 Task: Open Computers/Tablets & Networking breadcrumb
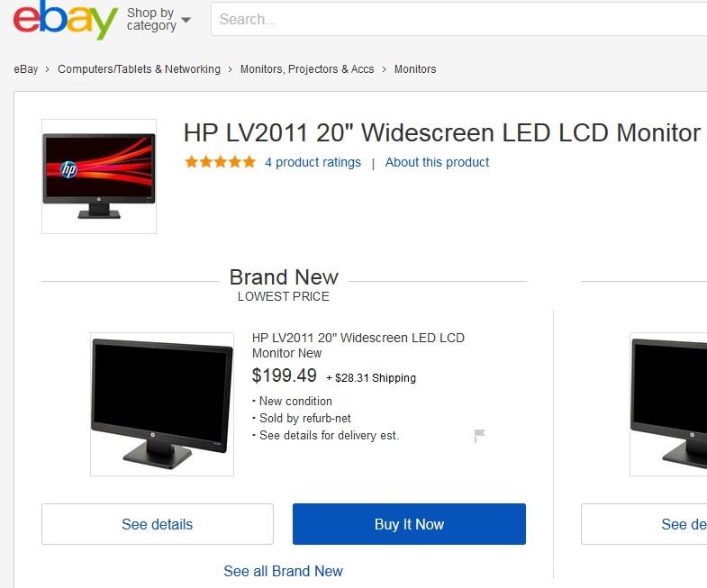[139, 69]
